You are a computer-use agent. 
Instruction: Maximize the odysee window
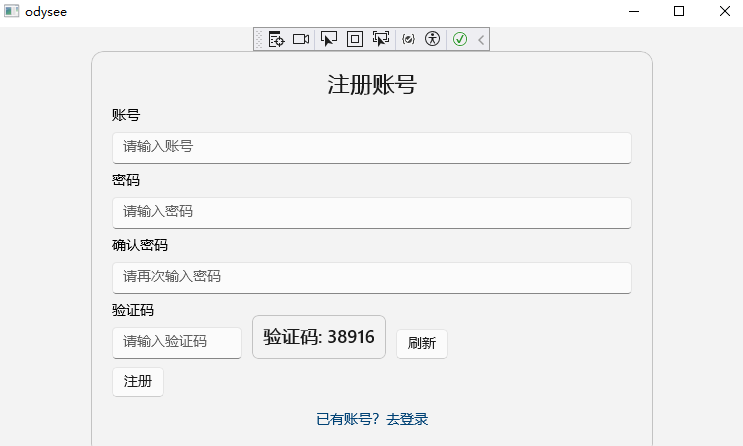click(x=679, y=11)
